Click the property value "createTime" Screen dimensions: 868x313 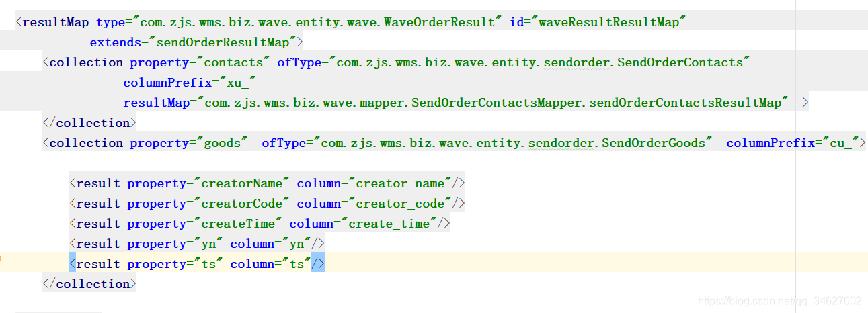pyautogui.click(x=238, y=224)
